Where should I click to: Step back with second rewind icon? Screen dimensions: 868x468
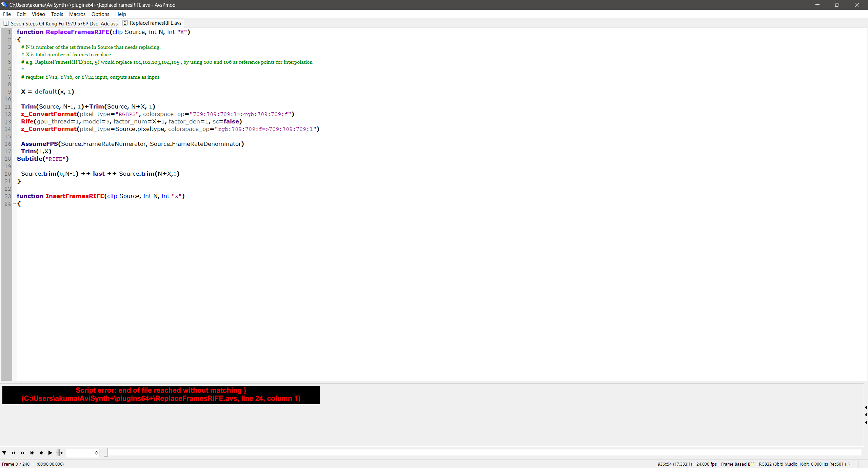tap(22, 453)
